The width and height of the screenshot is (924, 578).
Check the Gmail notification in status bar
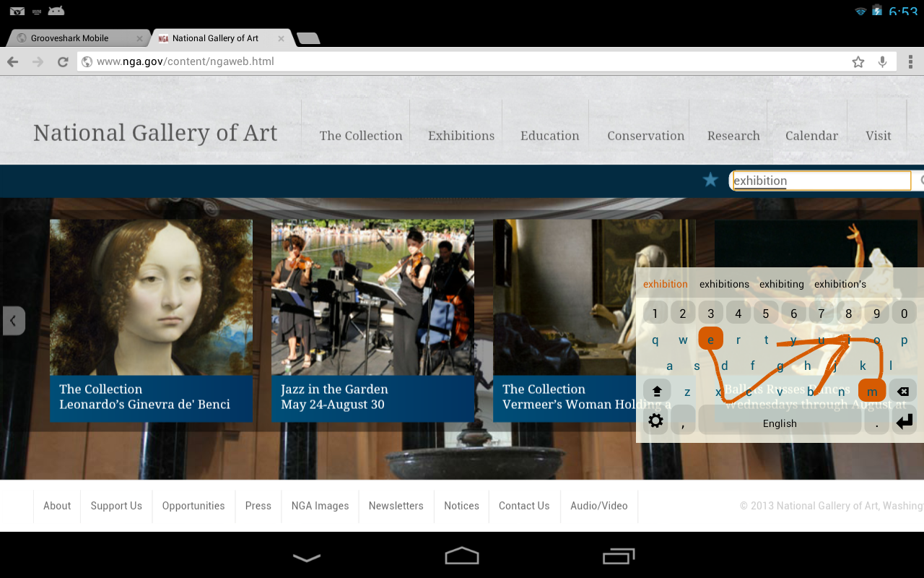tap(17, 11)
